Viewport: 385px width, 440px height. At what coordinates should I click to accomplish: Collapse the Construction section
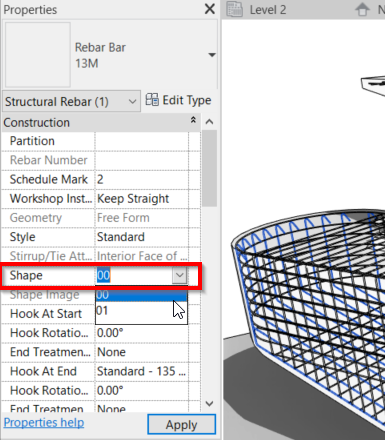point(193,120)
